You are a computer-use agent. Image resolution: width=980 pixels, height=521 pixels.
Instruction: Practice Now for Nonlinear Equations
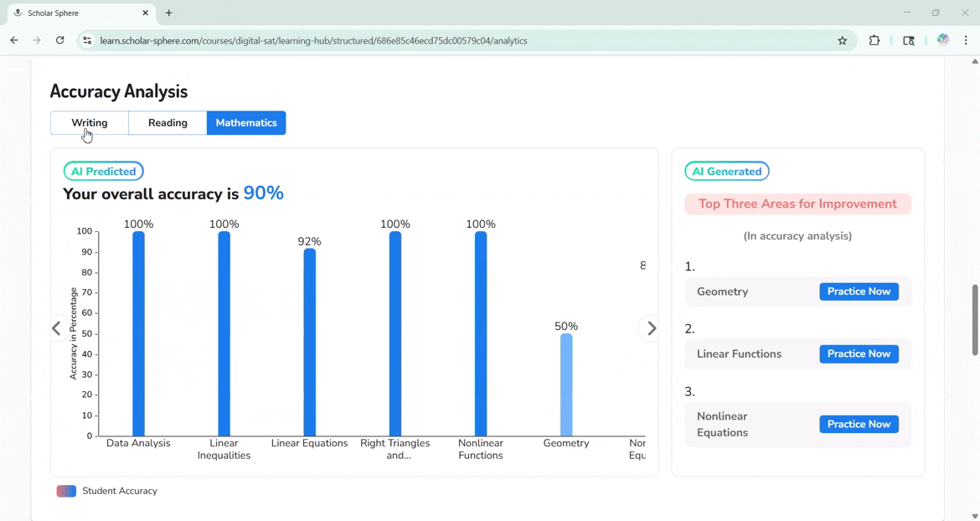859,424
